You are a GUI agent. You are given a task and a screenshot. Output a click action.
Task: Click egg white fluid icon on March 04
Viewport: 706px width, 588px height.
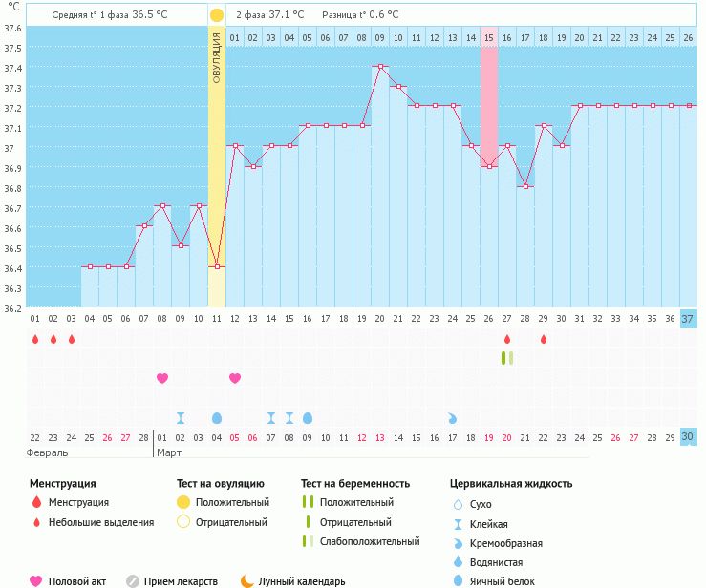tap(217, 418)
